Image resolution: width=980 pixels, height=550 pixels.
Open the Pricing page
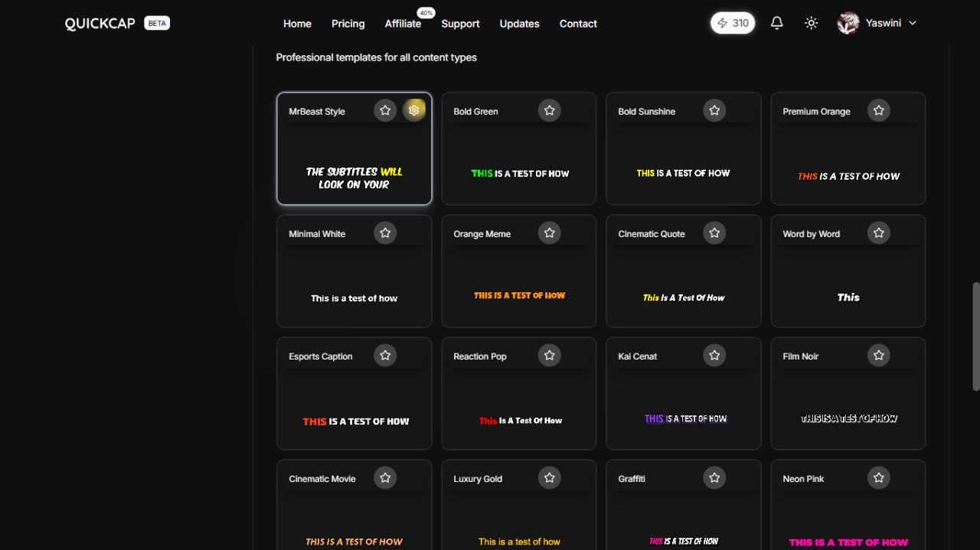(348, 24)
